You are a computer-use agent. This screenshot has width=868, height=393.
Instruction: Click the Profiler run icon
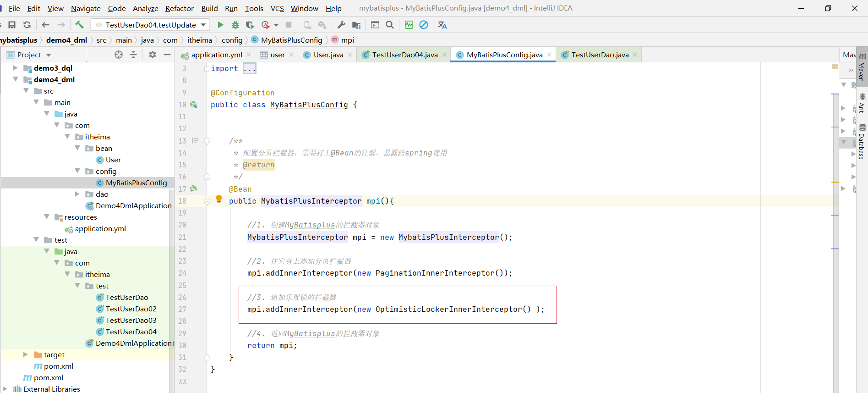(x=265, y=25)
